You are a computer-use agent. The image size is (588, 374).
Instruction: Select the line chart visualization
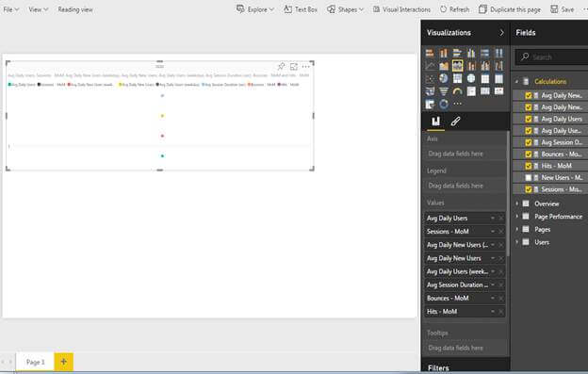(430, 66)
